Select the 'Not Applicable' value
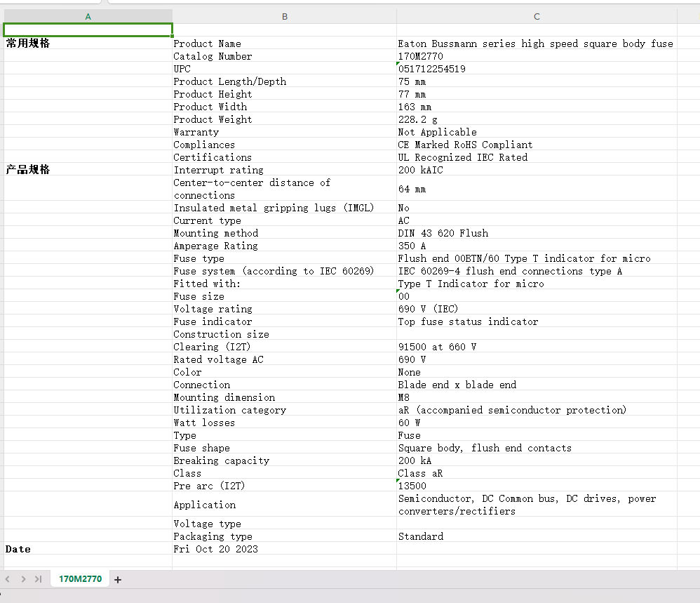 (x=537, y=131)
